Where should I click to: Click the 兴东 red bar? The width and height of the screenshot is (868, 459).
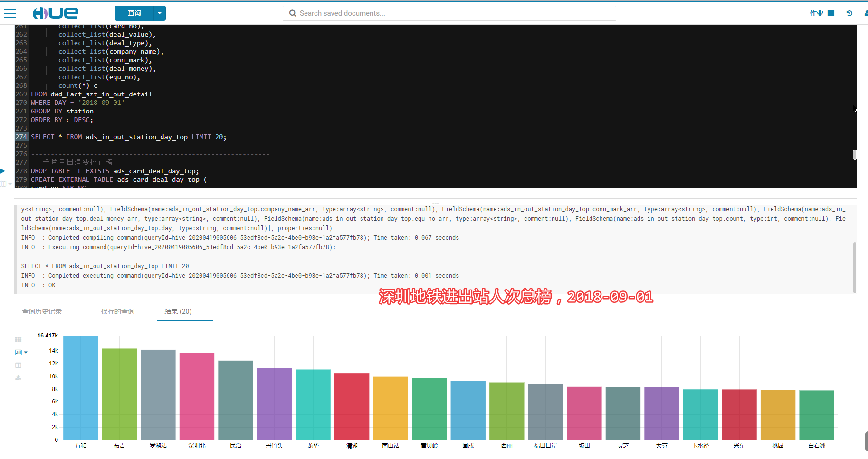[739, 415]
